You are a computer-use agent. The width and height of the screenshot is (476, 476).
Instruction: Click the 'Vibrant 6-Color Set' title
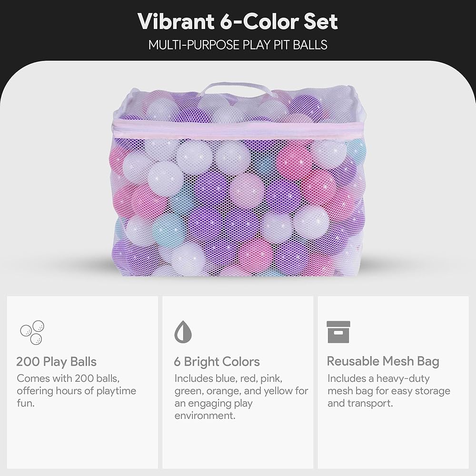tap(238, 21)
